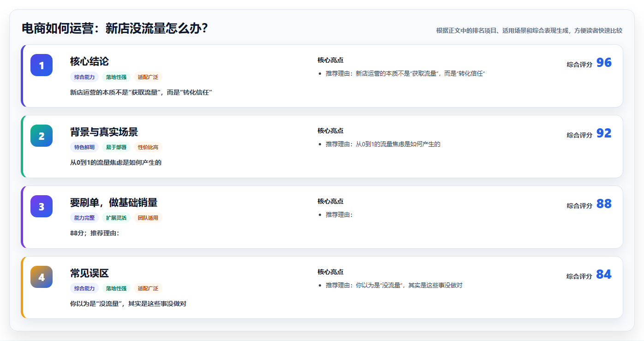Click the 核心亮点 heading in 背景与真实场景 card
Image resolution: width=644 pixels, height=341 pixels.
click(330, 131)
